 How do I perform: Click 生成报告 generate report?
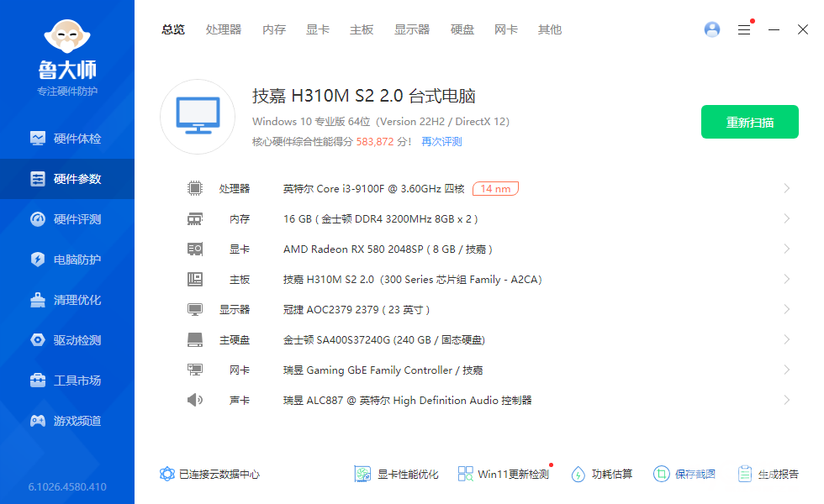[x=768, y=474]
